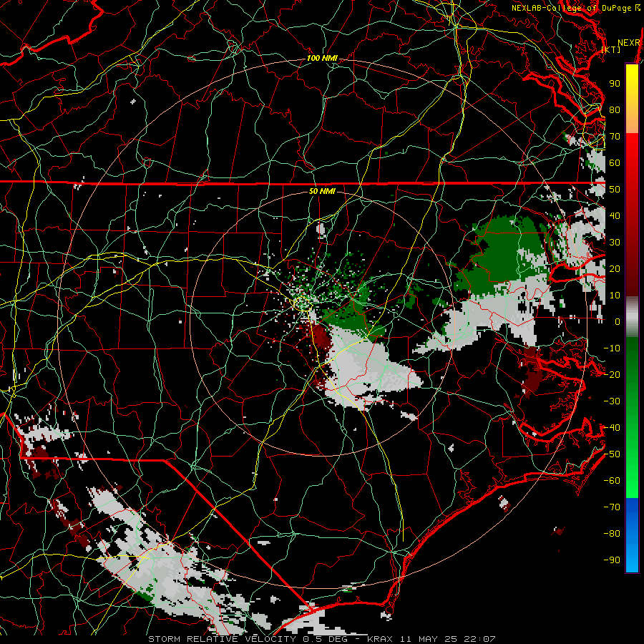Select the -30 value on the velocity scale
This screenshot has width=644, height=644.
(612, 401)
